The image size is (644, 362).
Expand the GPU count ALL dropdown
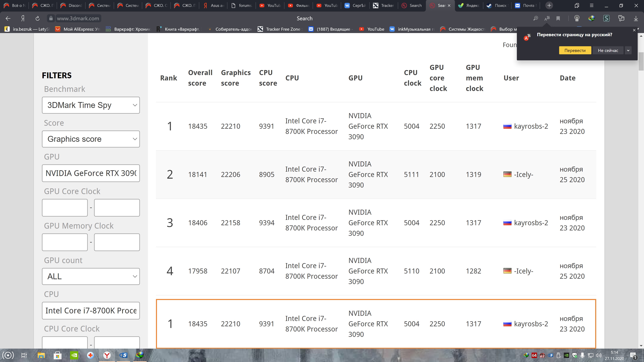click(x=91, y=276)
